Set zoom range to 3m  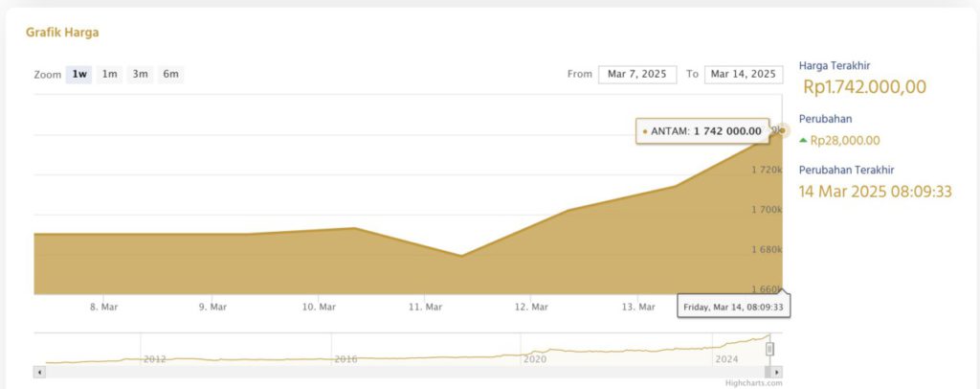click(x=140, y=74)
